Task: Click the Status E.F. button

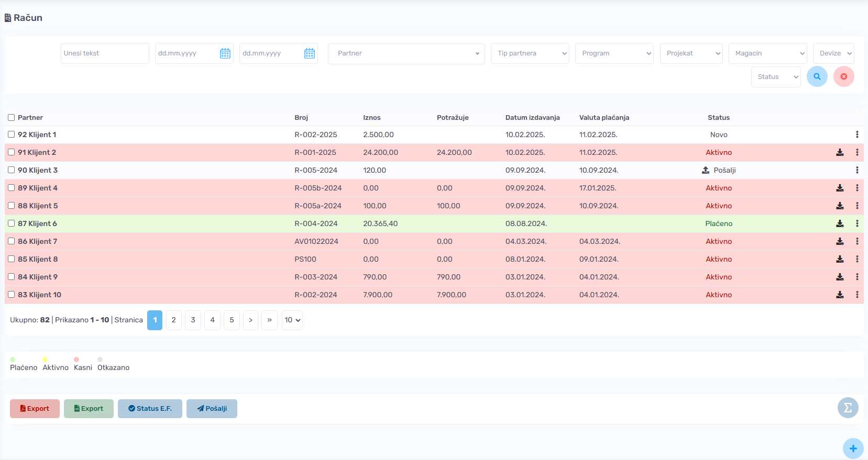Action: pyautogui.click(x=150, y=409)
